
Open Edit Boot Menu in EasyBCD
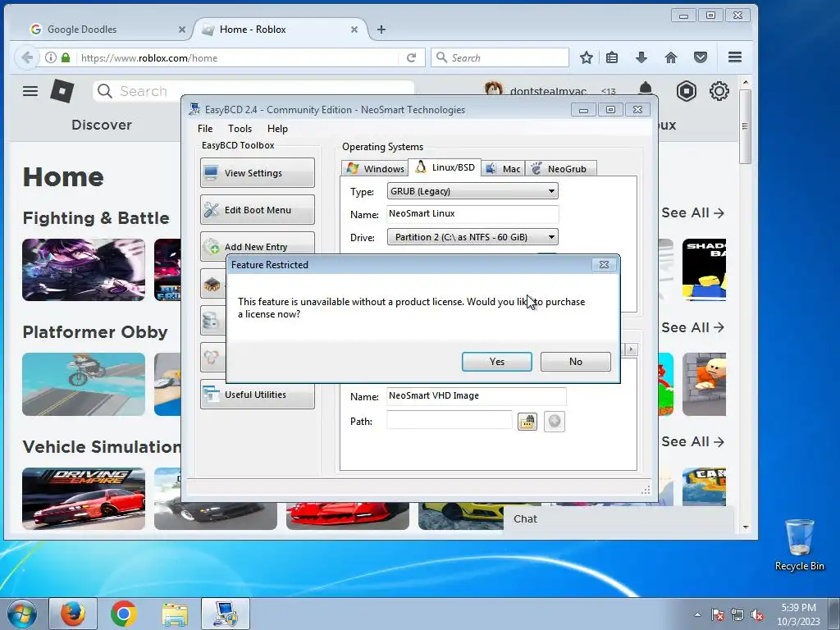click(x=257, y=210)
